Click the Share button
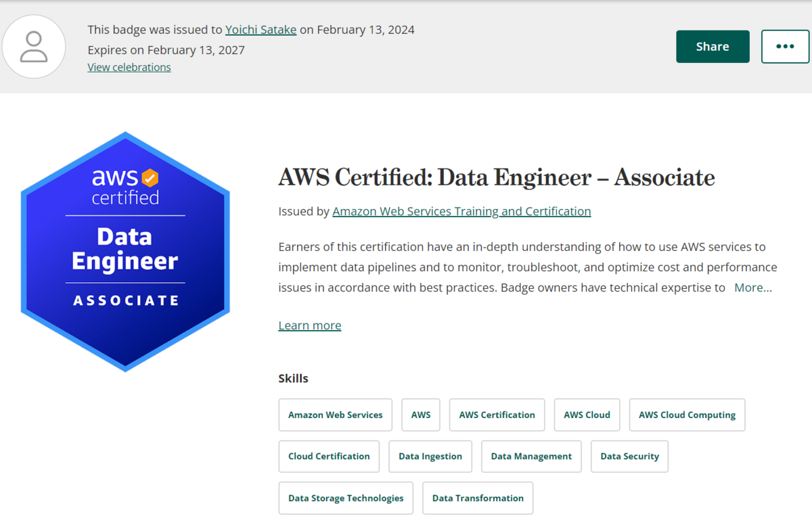The height and width of the screenshot is (531, 812). click(x=713, y=46)
